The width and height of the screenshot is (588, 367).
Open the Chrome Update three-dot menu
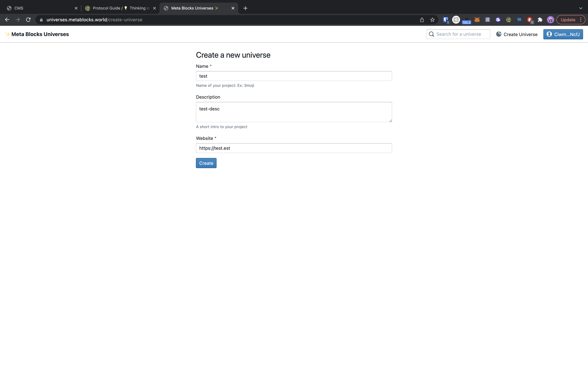[x=581, y=20]
